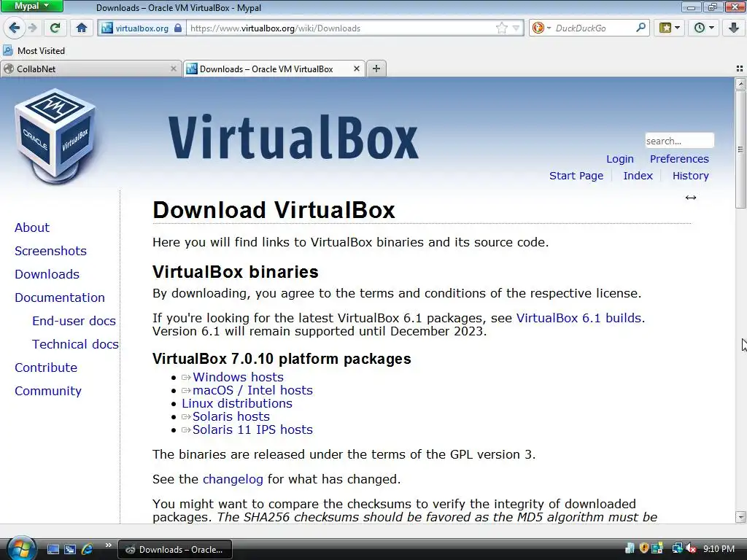Open the DuckDuckGo search engine selector
The height and width of the screenshot is (560, 747).
click(541, 28)
